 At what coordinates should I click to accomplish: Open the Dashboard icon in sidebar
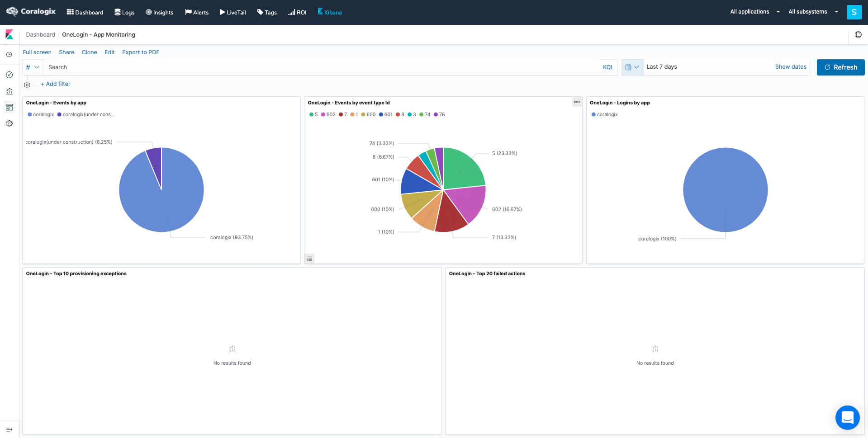coord(9,107)
